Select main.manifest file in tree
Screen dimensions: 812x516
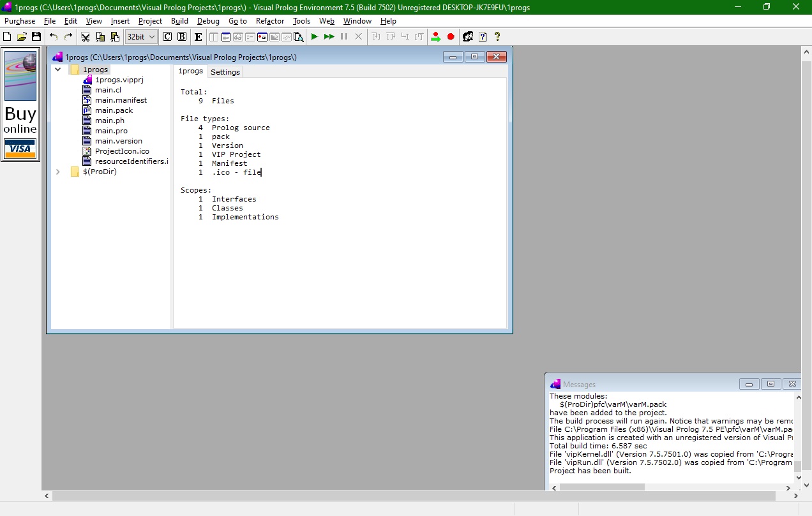click(x=121, y=100)
